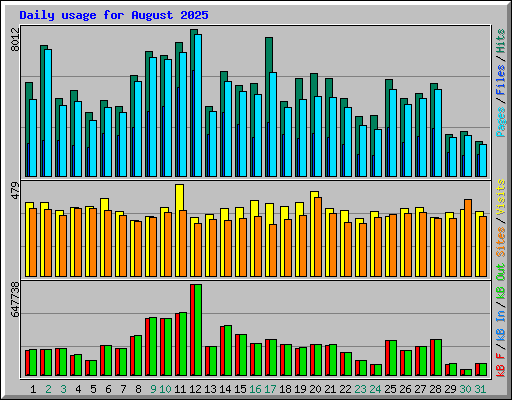Click the cyan files bar for day 2
The height and width of the screenshot is (400, 512).
click(x=48, y=113)
